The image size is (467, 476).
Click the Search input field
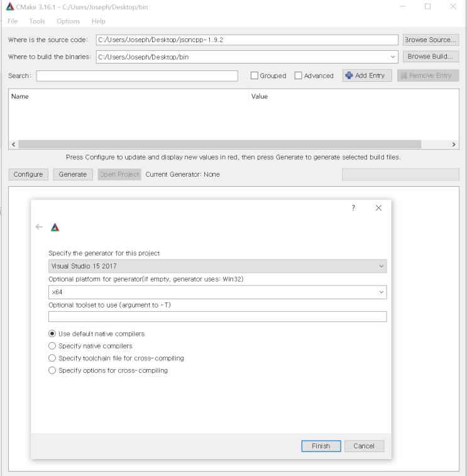coord(137,76)
